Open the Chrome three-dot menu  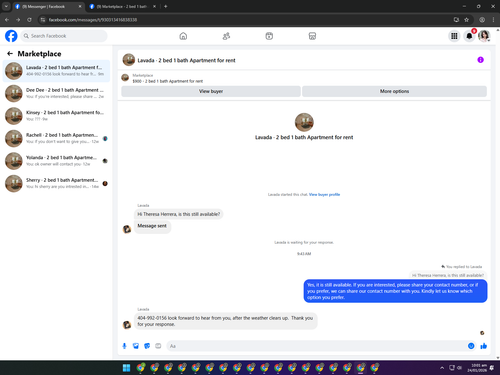pos(493,20)
